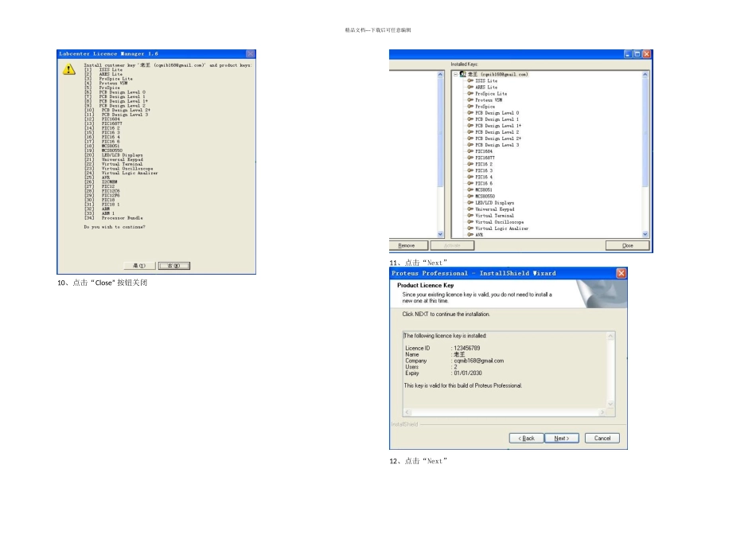
Task: Select Virtual Oscilloscope in Installed Keys tree
Action: click(x=500, y=222)
